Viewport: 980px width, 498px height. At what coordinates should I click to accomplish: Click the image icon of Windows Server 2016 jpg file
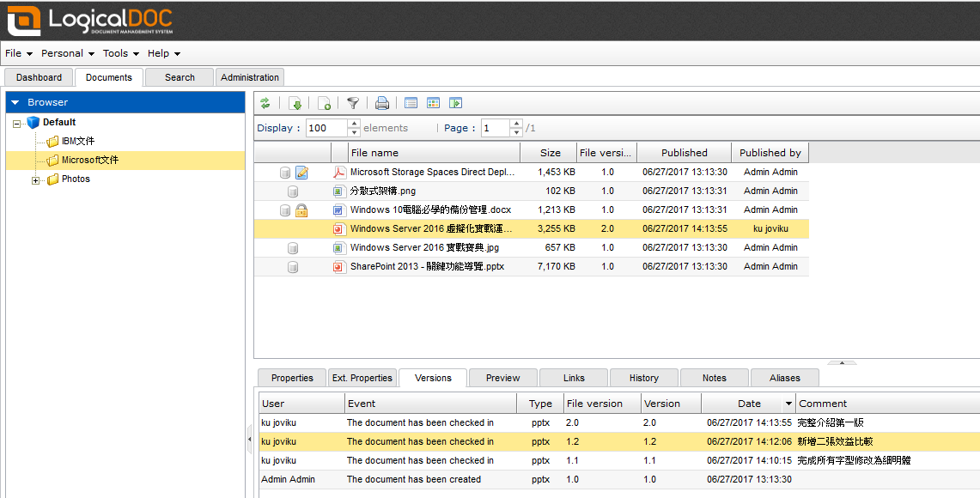[339, 247]
